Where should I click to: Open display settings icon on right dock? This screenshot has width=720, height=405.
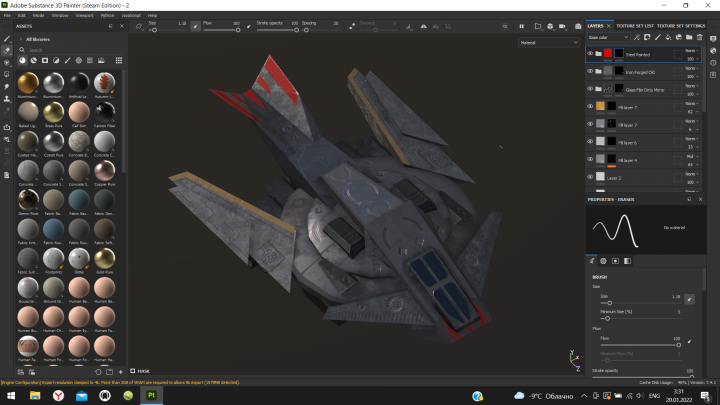[713, 39]
